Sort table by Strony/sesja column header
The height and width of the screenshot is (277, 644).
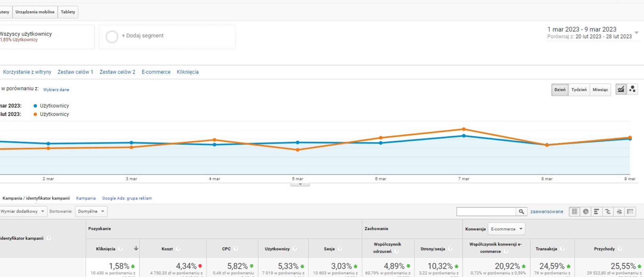tap(433, 249)
